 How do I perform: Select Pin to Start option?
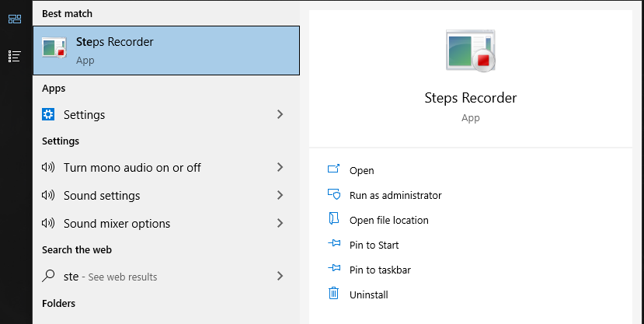click(374, 245)
